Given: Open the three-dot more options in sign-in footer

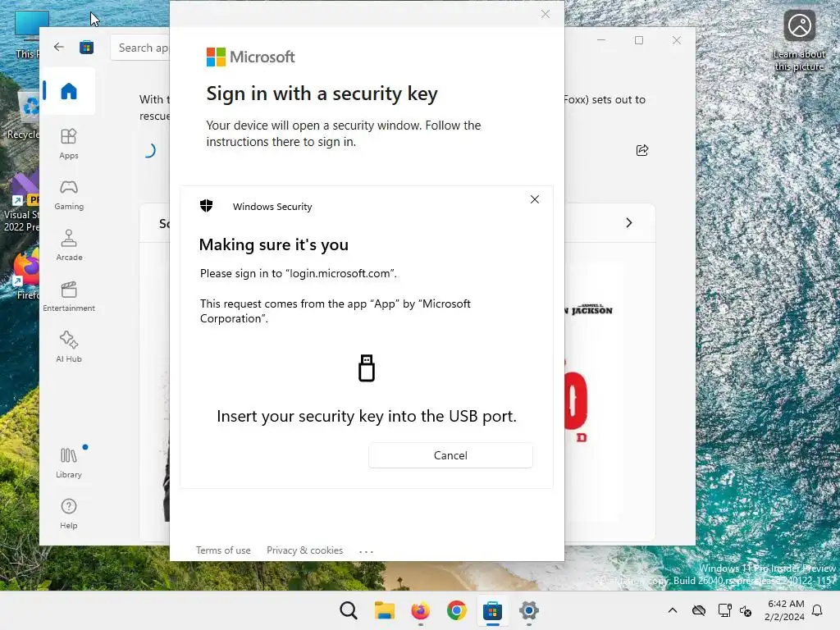Looking at the screenshot, I should click(366, 551).
